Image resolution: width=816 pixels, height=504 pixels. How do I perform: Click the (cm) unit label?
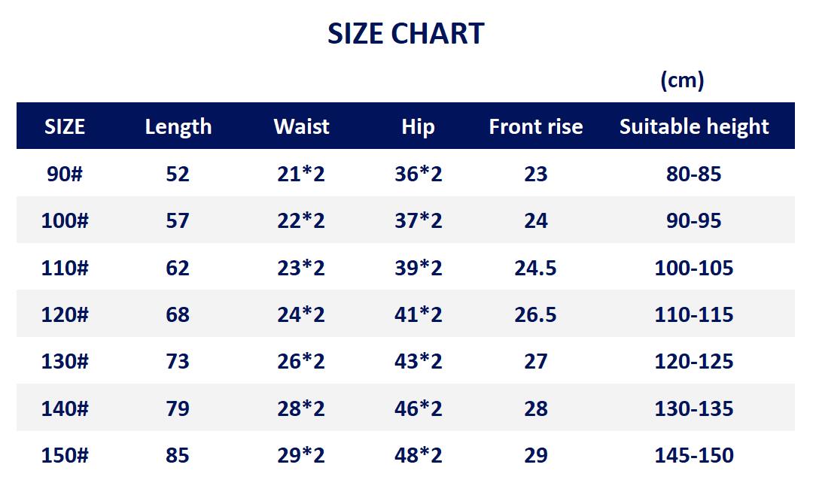pyautogui.click(x=682, y=80)
